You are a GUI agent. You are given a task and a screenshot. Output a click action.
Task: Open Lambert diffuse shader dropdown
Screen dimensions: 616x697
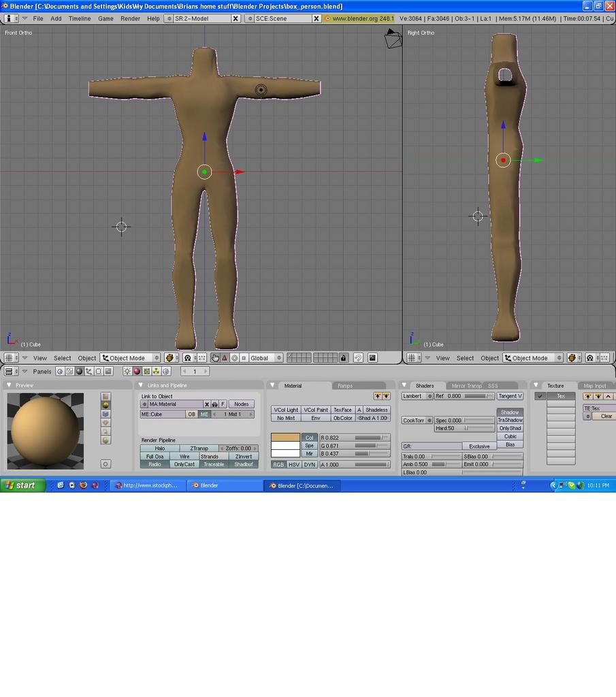[x=417, y=396]
